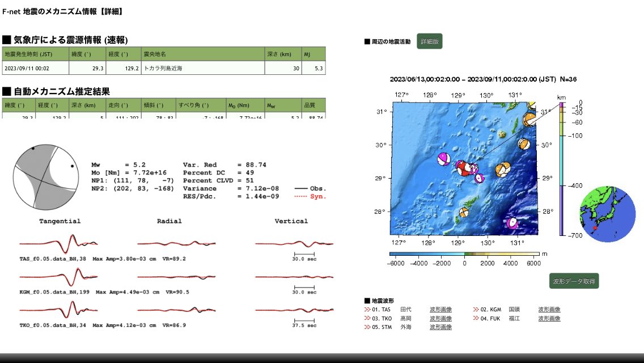The width and height of the screenshot is (644, 363).
Task: Click the KGM Radial waveform trace
Action: (177, 277)
